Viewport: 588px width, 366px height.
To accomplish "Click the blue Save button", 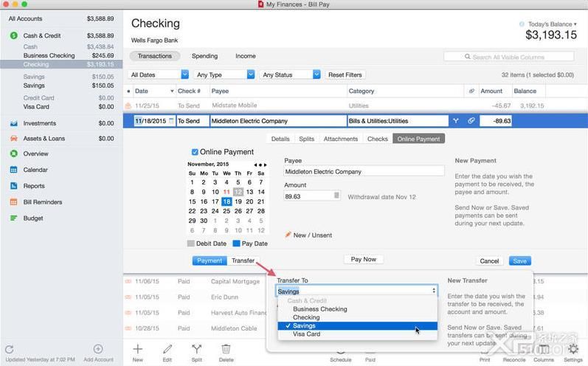I will click(519, 260).
